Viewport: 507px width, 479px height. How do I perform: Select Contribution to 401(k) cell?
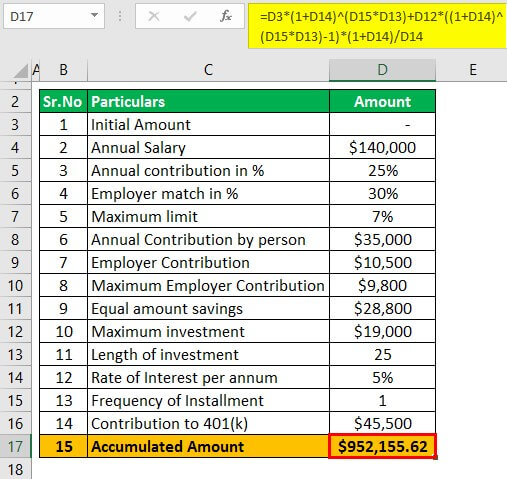click(208, 423)
